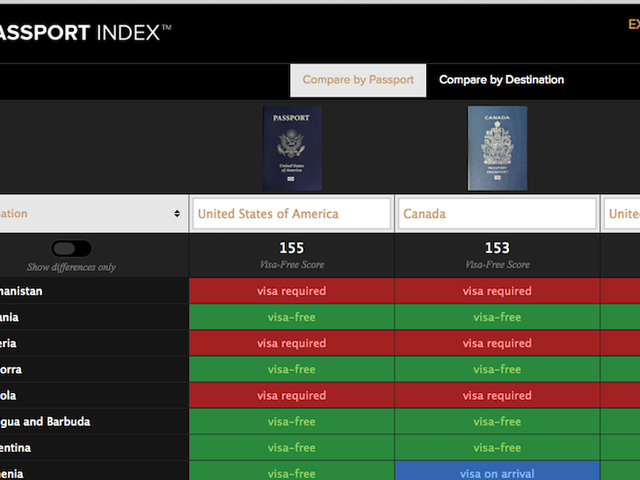Select USA visa-free cell for Armenia
The height and width of the screenshot is (480, 640).
[291, 471]
